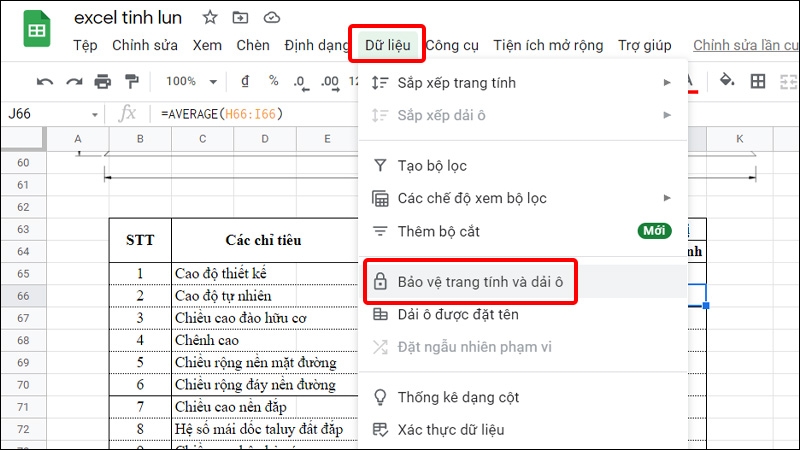Apply the percent format
This screenshot has height=450, width=800.
[273, 81]
